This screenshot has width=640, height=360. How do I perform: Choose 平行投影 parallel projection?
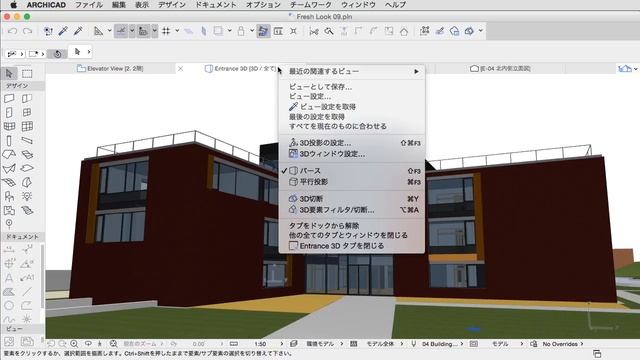(351, 182)
